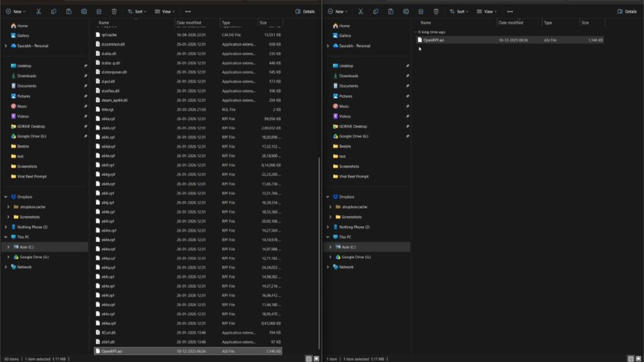The width and height of the screenshot is (644, 362).
Task: Open the New dropdown in the 1-item window
Action: coord(338,11)
